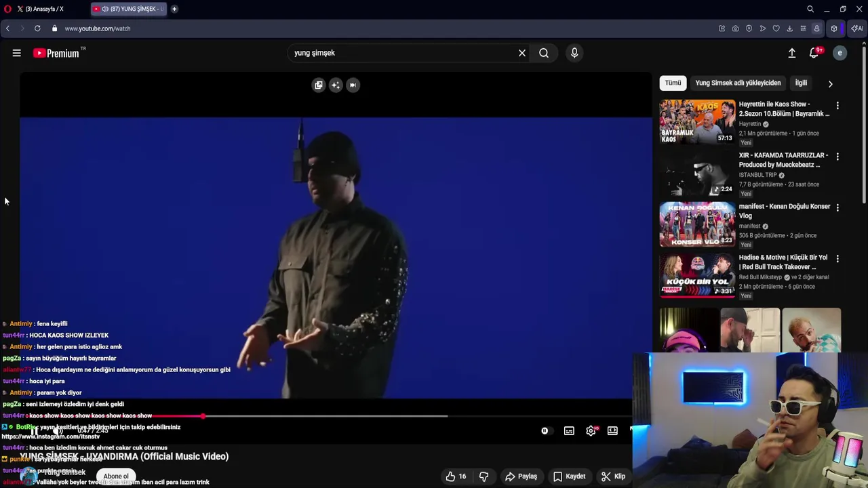Select the Tümü filter chip

pos(673,83)
